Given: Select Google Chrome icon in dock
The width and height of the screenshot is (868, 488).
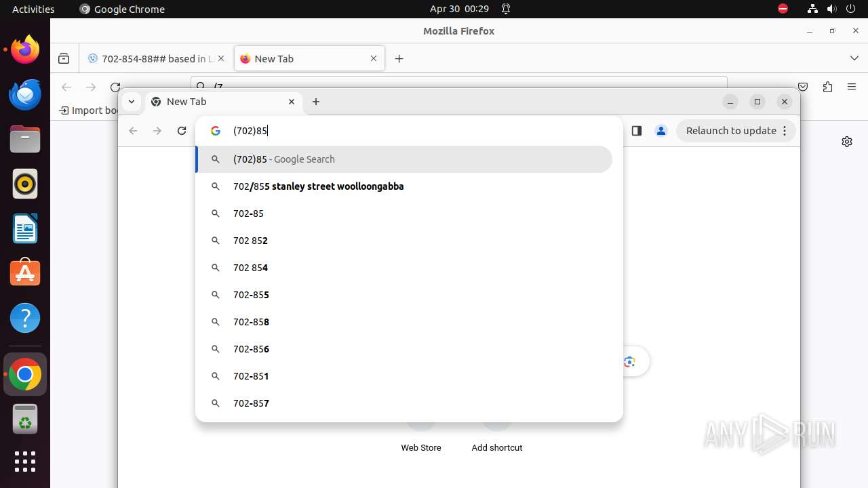Looking at the screenshot, I should pos(25,374).
